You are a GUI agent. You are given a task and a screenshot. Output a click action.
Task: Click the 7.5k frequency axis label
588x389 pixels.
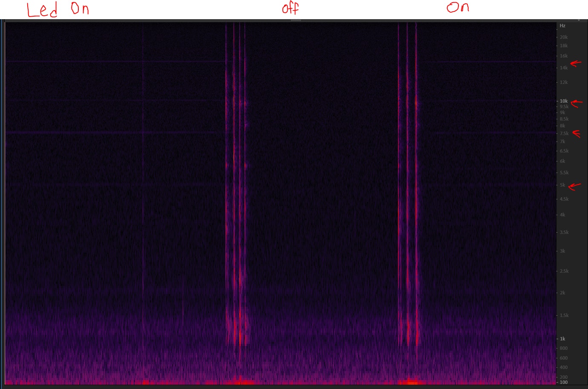pyautogui.click(x=564, y=133)
